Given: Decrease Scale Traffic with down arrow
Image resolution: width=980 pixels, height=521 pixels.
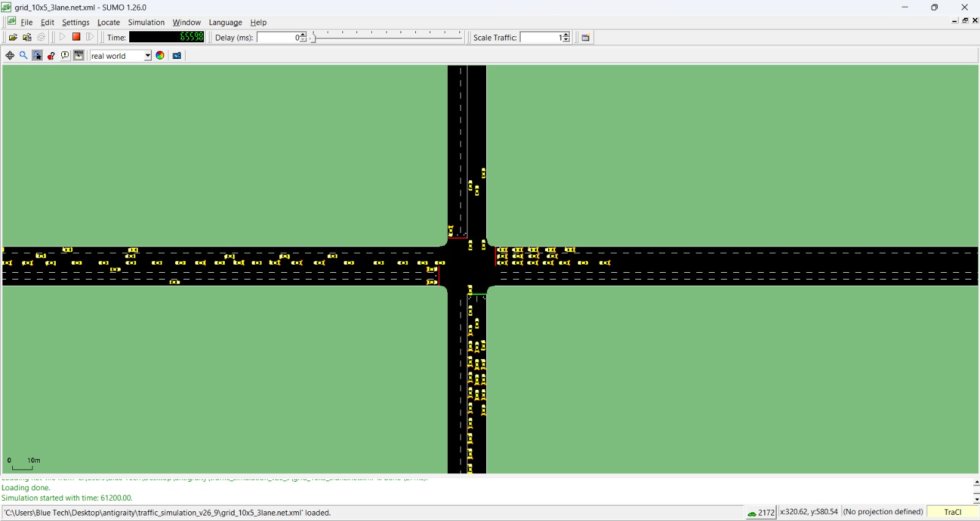Looking at the screenshot, I should (x=566, y=40).
